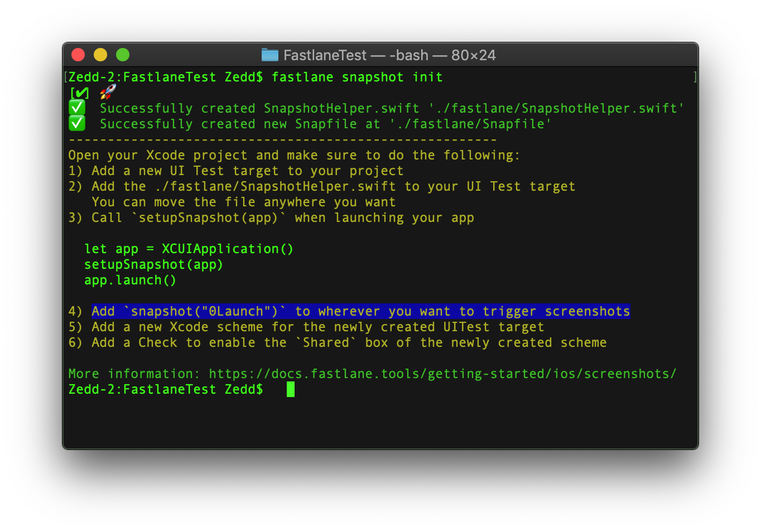This screenshot has width=761, height=532.
Task: Click the code line 'let app = XCUIApplication()'
Action: (189, 249)
